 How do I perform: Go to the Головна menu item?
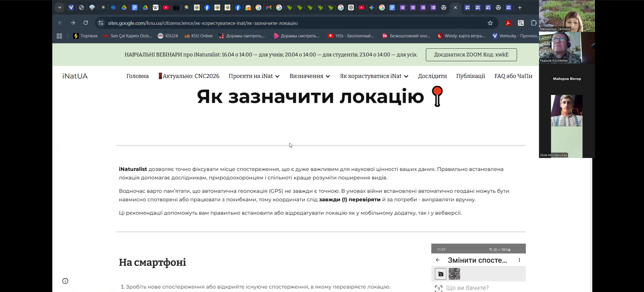point(137,76)
